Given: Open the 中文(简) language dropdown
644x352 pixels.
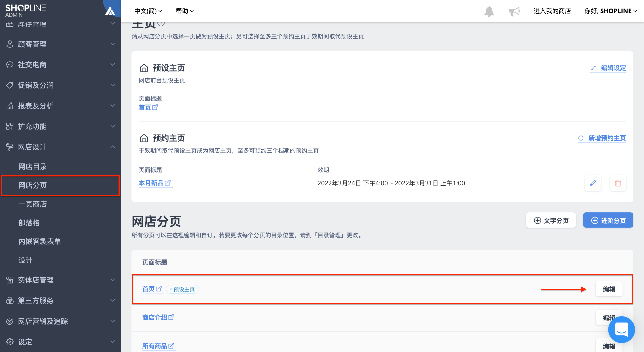Looking at the screenshot, I should [x=148, y=11].
